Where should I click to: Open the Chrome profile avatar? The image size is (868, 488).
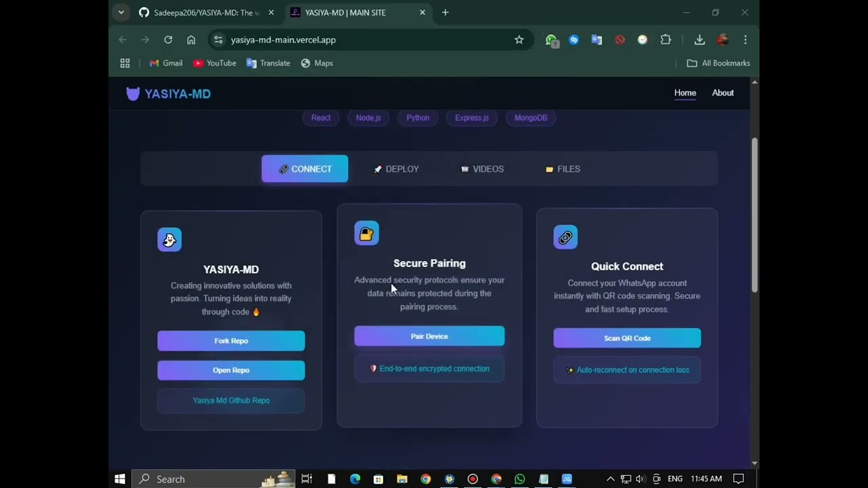click(x=722, y=40)
